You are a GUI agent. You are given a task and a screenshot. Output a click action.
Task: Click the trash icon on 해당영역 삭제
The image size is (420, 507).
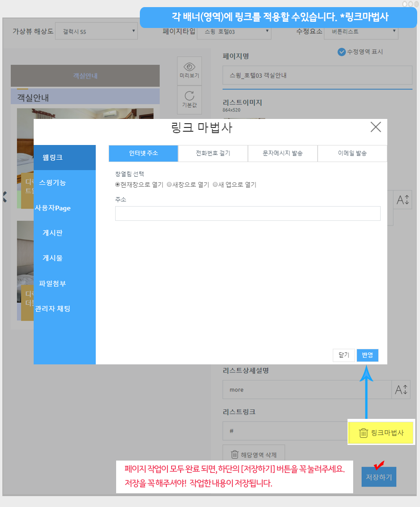pyautogui.click(x=235, y=455)
